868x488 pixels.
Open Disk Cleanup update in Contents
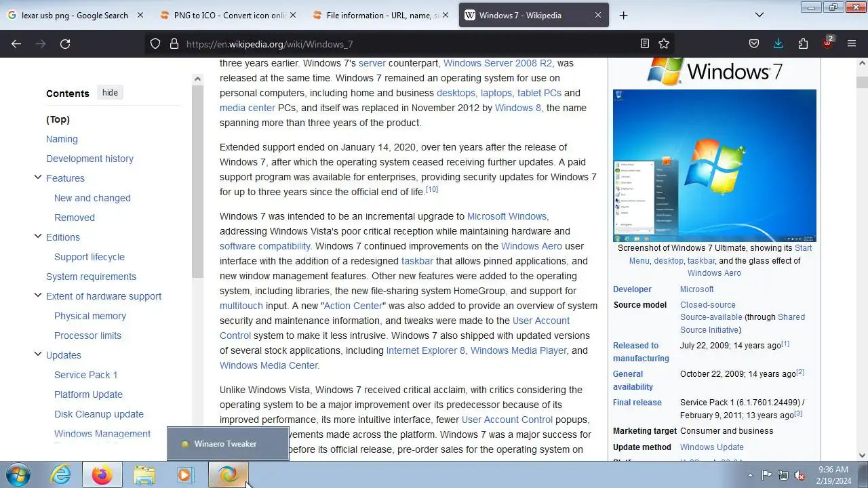click(x=99, y=414)
